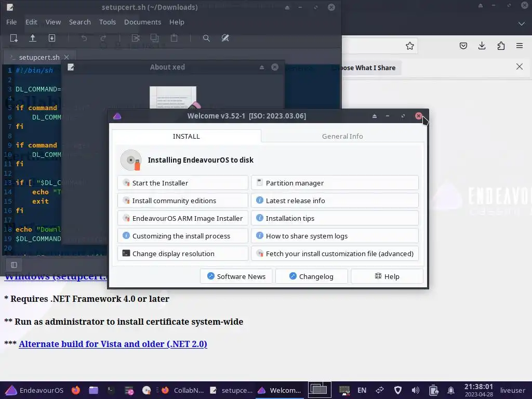Open the Changelog

coord(312,276)
